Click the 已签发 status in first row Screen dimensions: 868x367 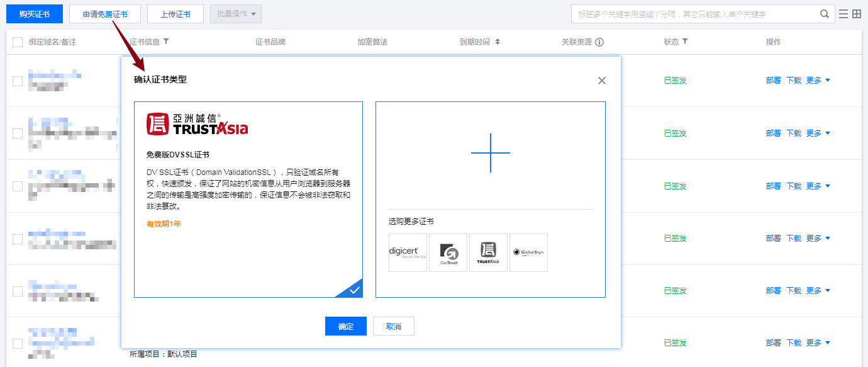point(676,81)
